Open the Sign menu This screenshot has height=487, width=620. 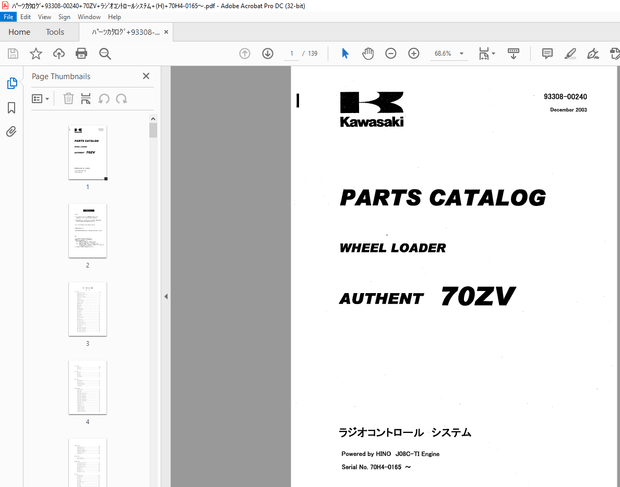coord(64,17)
